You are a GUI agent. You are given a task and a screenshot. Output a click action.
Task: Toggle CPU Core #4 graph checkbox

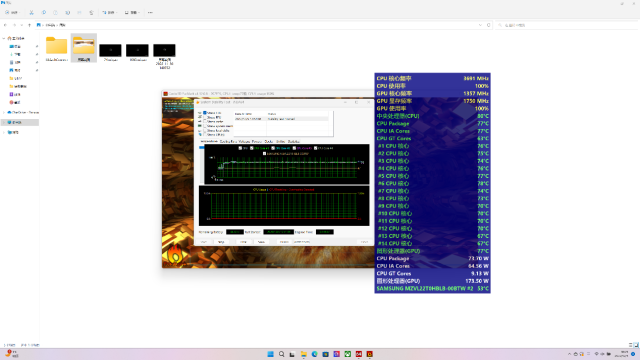pyautogui.click(x=316, y=148)
